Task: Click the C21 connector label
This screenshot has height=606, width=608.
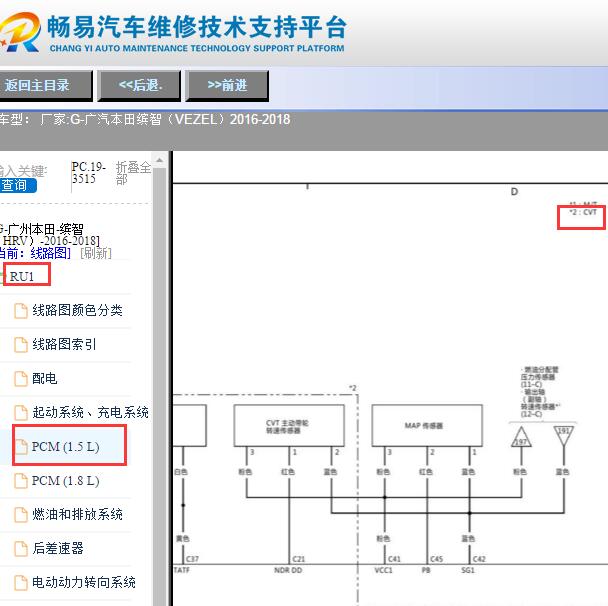Action: click(x=299, y=559)
